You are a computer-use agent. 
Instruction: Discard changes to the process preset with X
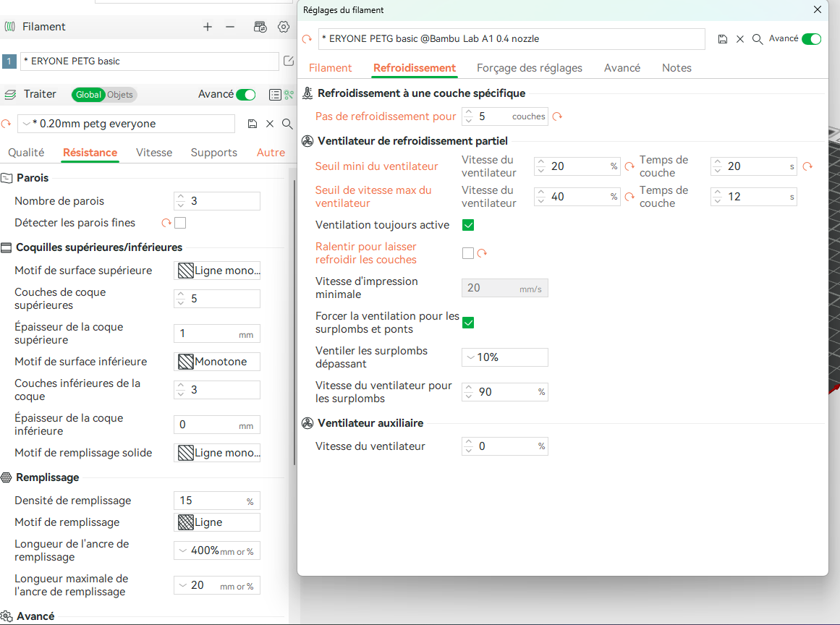[x=270, y=124]
